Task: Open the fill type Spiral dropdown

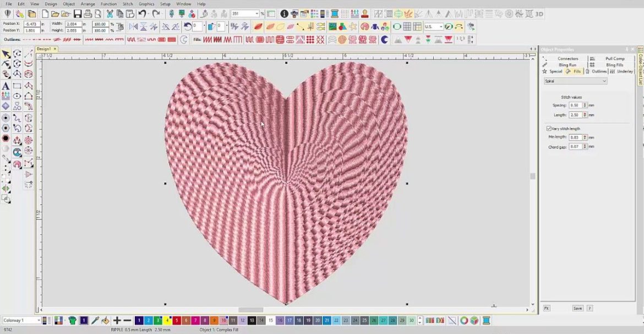Action: click(x=575, y=81)
